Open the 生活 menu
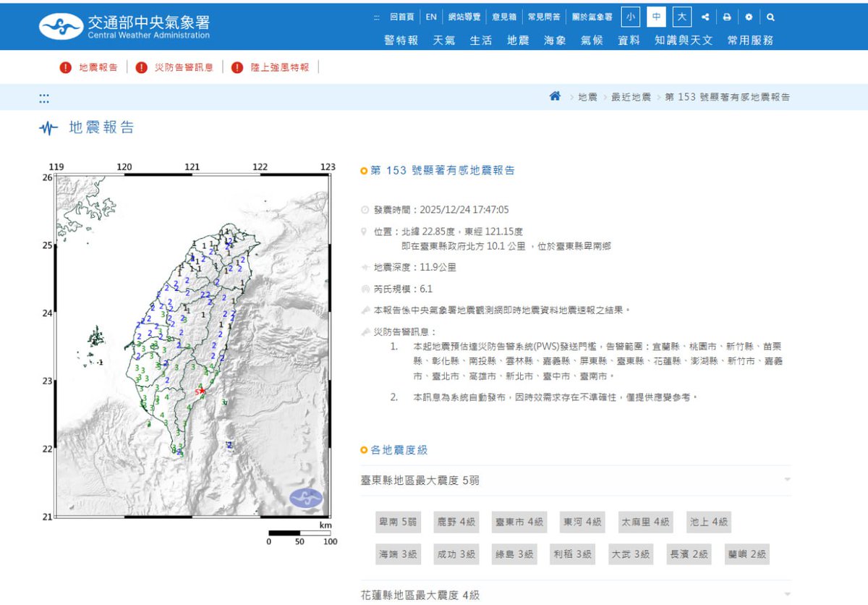 481,41
